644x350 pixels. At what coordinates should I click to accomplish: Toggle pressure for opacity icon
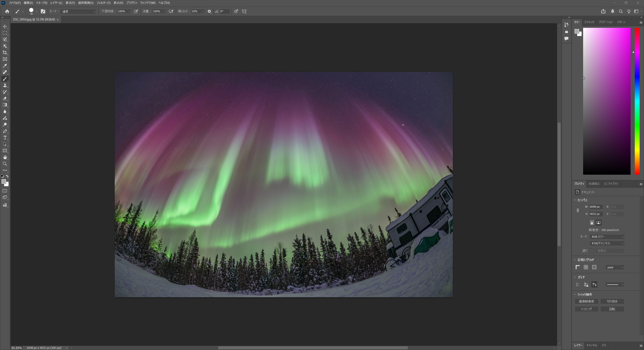click(136, 11)
